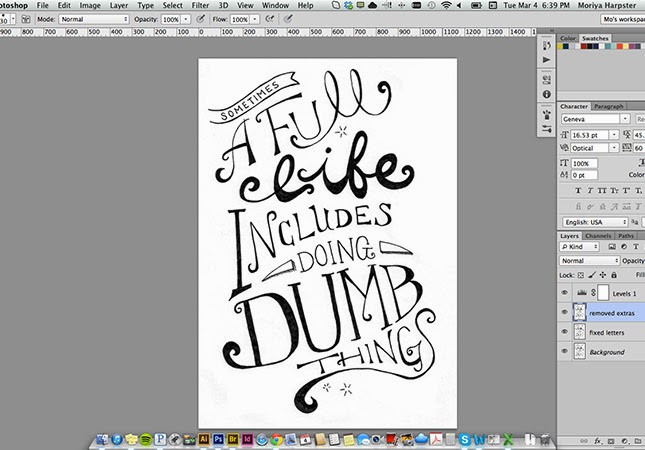Toggle lock transparent pixels

[x=580, y=275]
